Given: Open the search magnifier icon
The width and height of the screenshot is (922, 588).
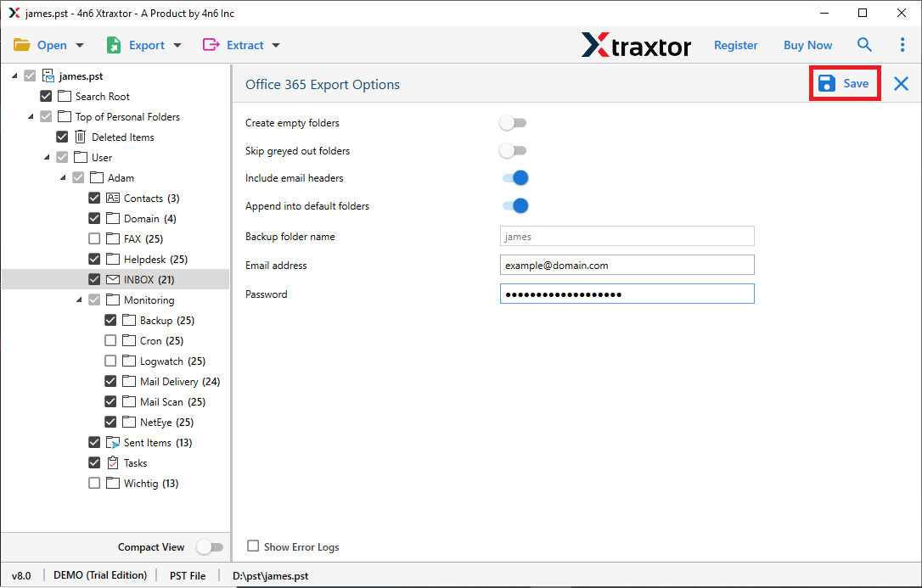Looking at the screenshot, I should point(864,44).
